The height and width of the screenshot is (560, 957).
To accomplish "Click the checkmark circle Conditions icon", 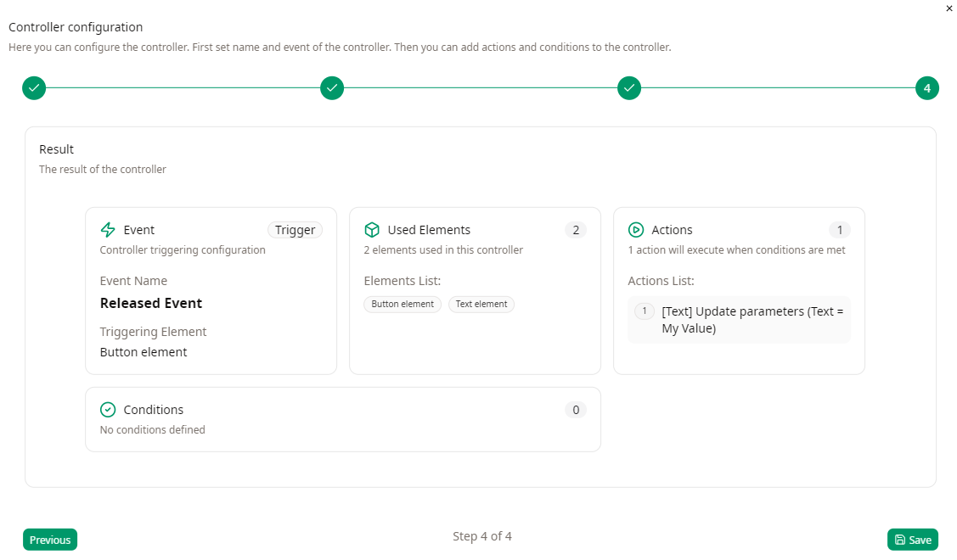I will coord(108,410).
